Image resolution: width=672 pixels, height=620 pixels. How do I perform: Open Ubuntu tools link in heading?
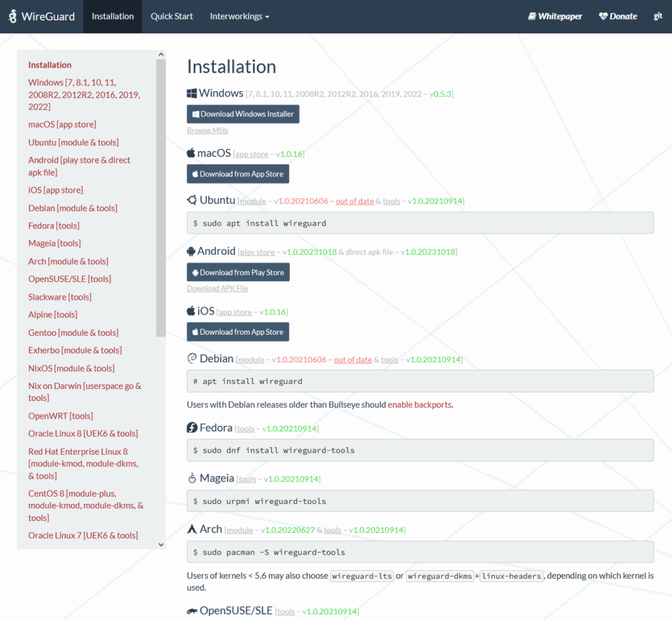coord(391,201)
